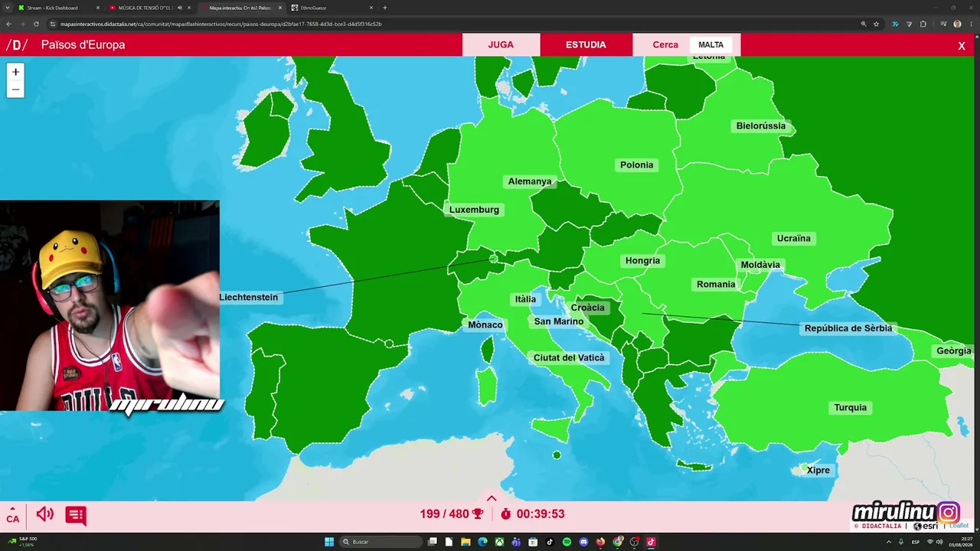Open Google Chrome from the taskbar

pos(618,542)
